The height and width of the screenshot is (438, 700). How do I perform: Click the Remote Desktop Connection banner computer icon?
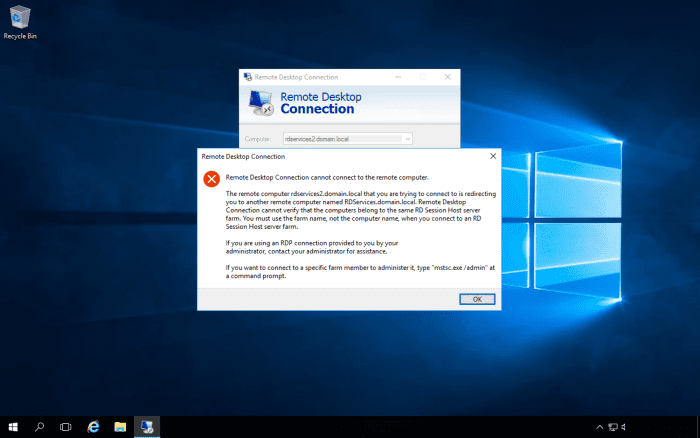[261, 103]
